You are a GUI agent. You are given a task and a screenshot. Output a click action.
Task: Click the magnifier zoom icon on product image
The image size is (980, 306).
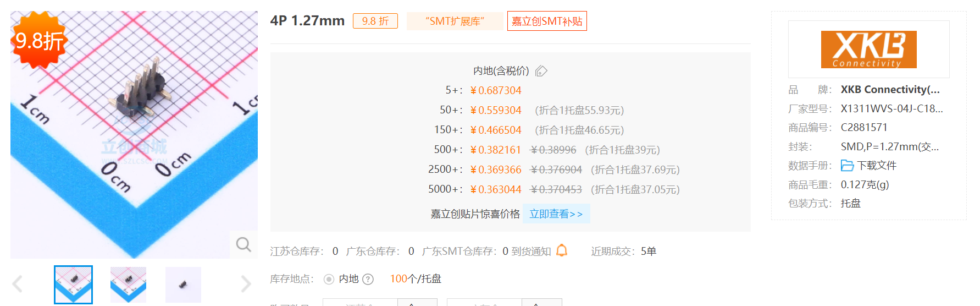coord(243,244)
